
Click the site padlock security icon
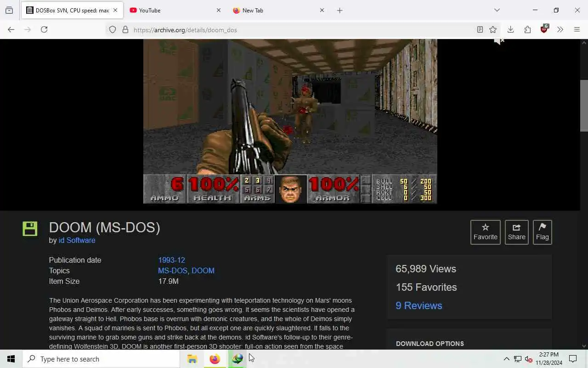click(125, 29)
